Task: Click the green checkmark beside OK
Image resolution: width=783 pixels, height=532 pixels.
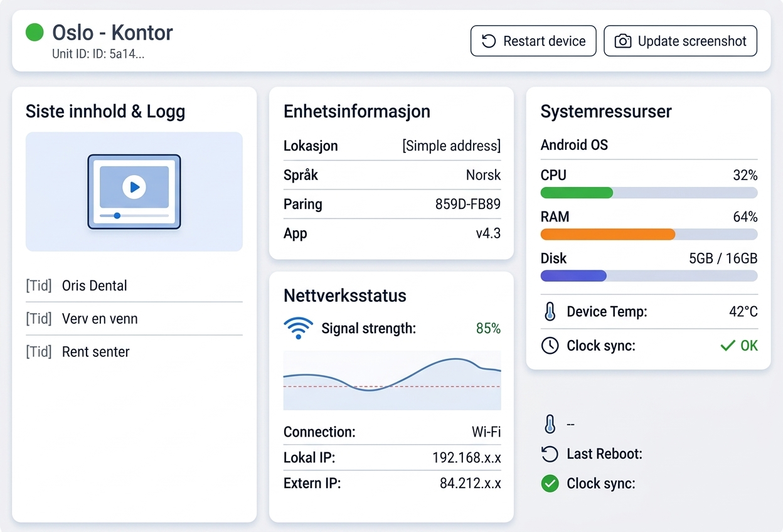Action: point(728,346)
